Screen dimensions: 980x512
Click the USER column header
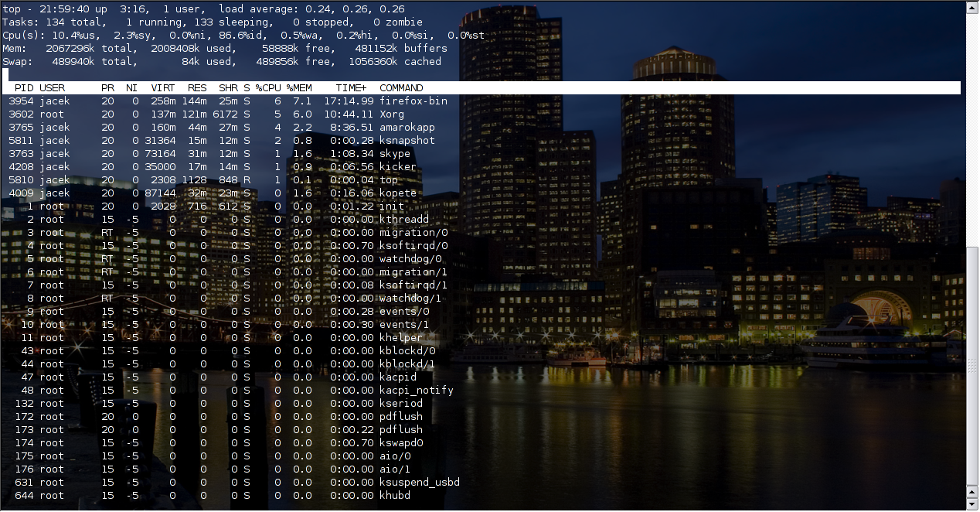point(52,88)
